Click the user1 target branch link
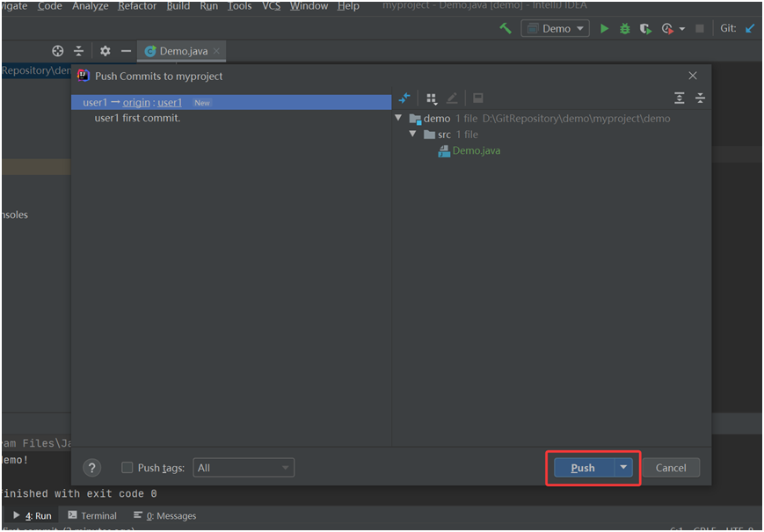Viewport: 764px width, 532px height. pyautogui.click(x=170, y=102)
